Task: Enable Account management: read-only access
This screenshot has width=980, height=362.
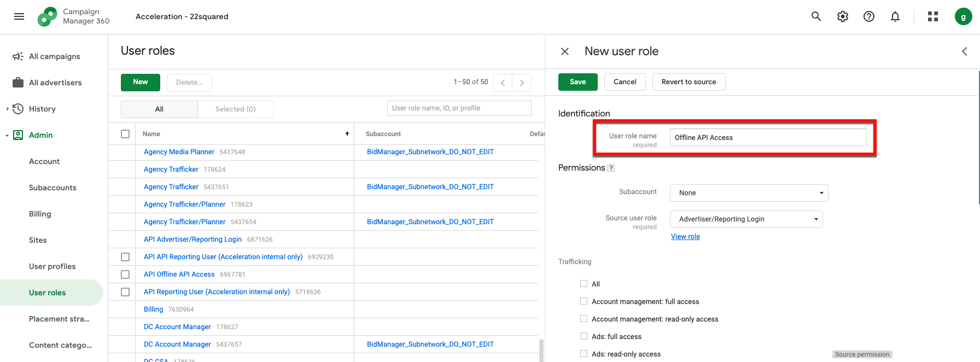Action: pyautogui.click(x=584, y=319)
